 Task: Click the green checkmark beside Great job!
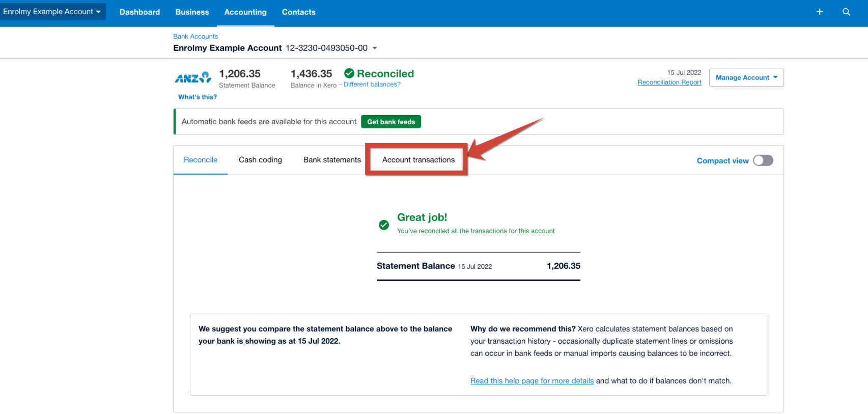[384, 225]
